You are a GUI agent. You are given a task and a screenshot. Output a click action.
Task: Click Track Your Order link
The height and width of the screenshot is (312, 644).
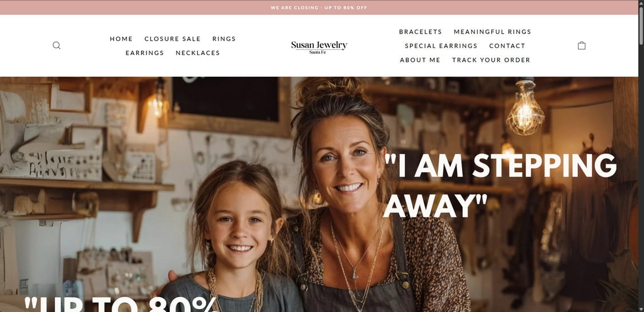[491, 60]
